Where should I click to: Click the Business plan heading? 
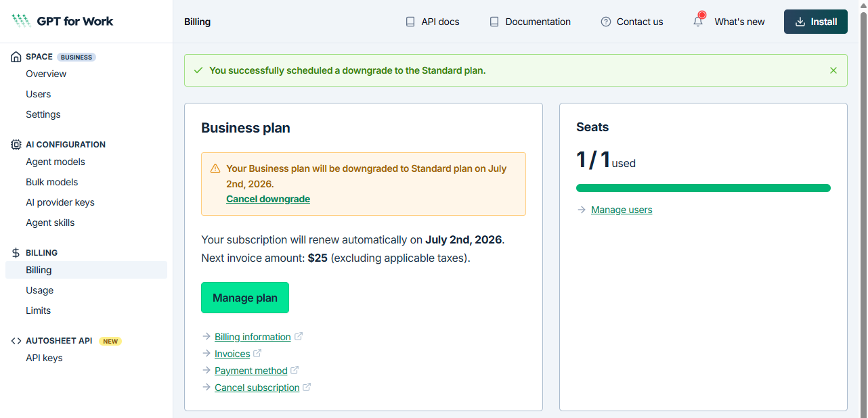click(246, 128)
